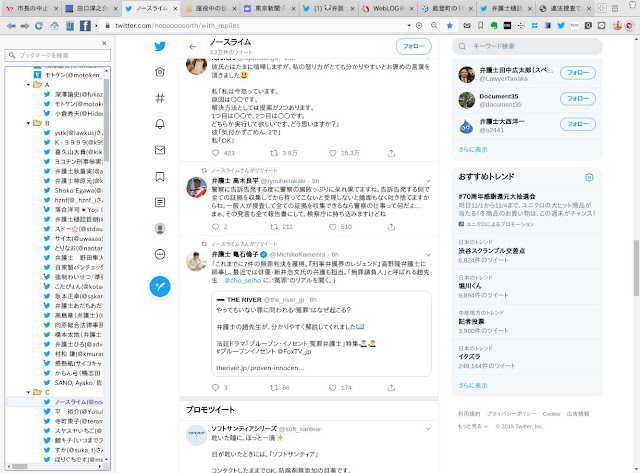The height and width of the screenshot is (473, 640).
Task: Expand footer もっと見る menu
Action: [x=473, y=426]
